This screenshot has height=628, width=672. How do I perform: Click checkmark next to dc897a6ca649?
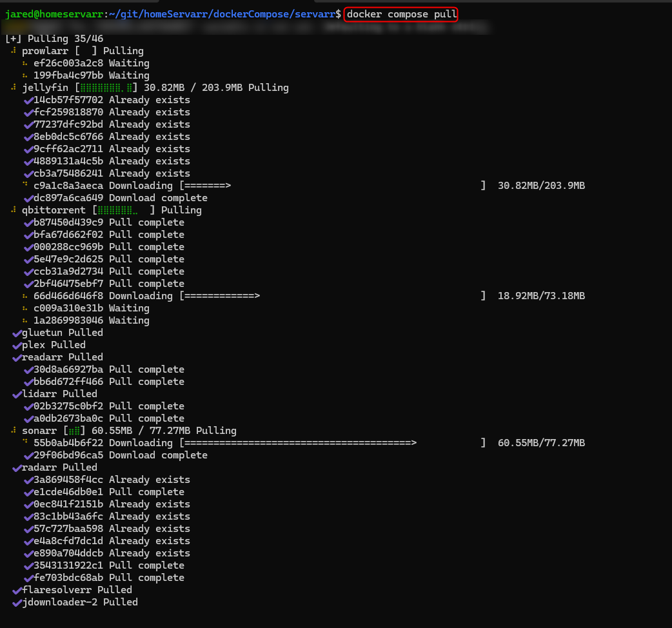click(29, 199)
